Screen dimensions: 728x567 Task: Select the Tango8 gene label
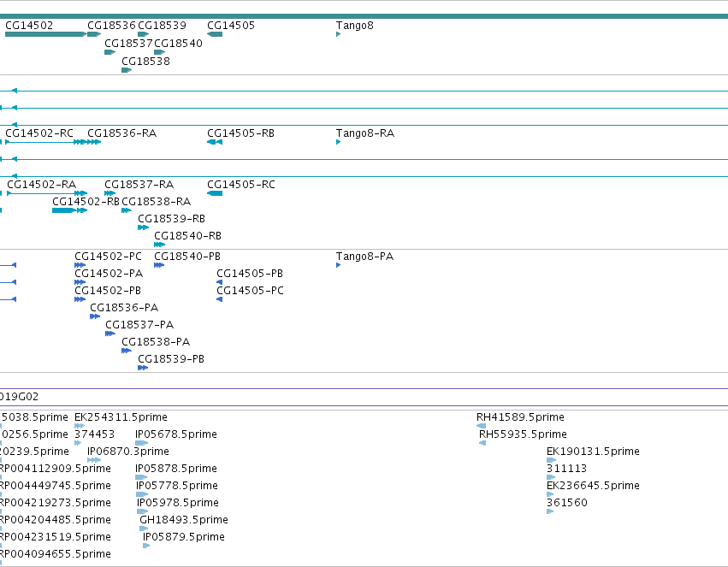(x=355, y=26)
